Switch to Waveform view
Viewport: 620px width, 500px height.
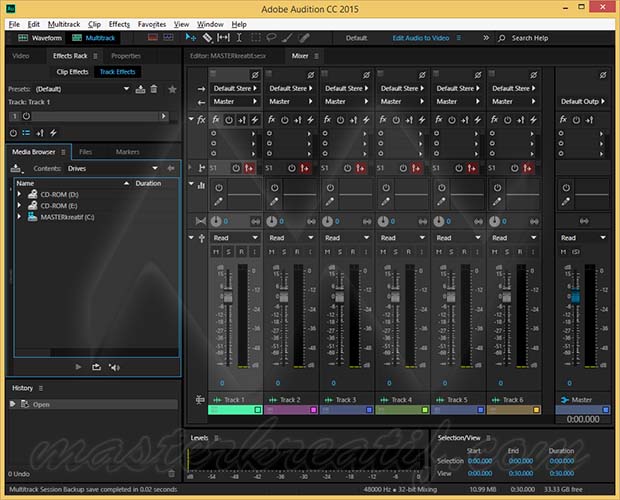40,38
